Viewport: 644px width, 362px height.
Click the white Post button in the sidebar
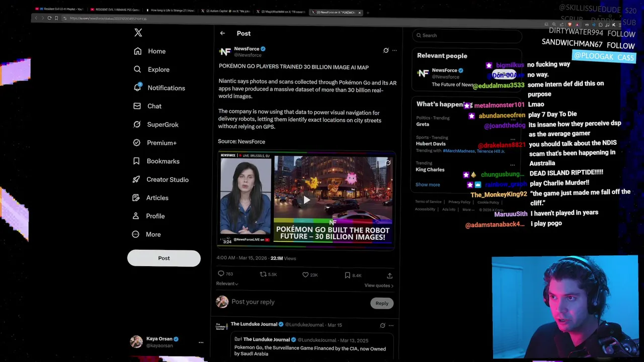(164, 258)
